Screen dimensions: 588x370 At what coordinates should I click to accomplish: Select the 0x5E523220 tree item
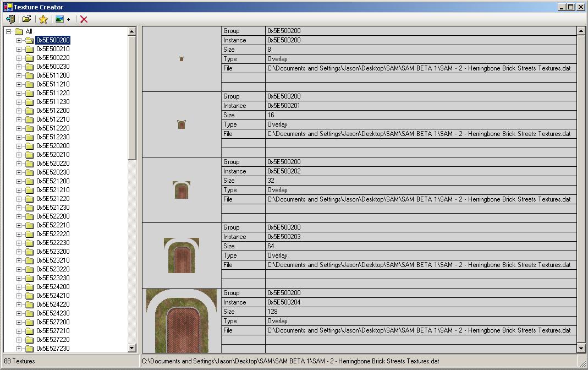click(x=53, y=269)
